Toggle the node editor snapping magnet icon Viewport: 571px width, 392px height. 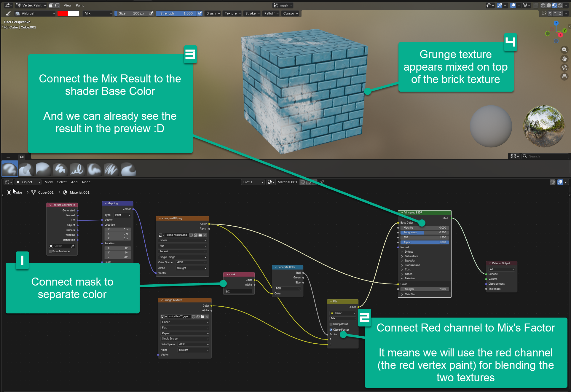pyautogui.click(x=553, y=182)
